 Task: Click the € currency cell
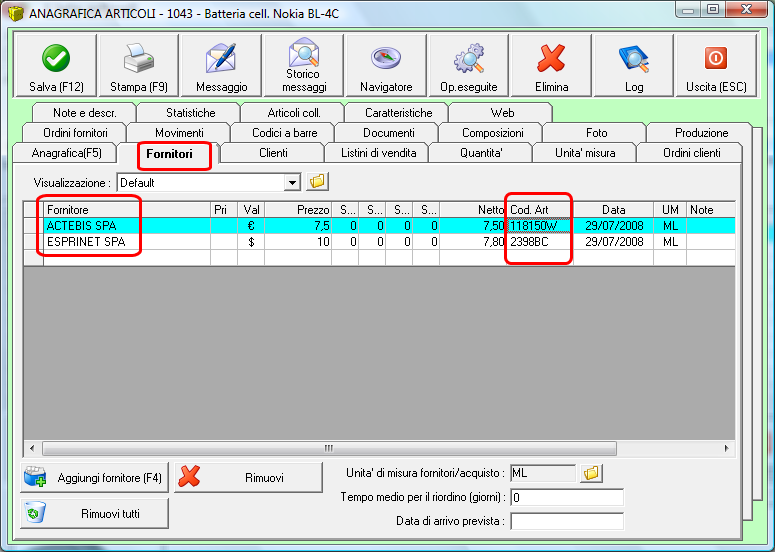251,226
